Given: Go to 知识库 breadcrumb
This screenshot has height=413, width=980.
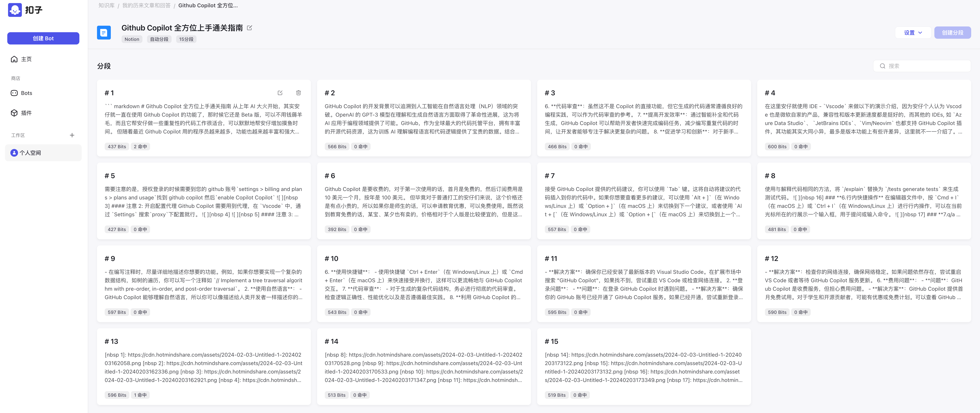Looking at the screenshot, I should click(x=107, y=5).
